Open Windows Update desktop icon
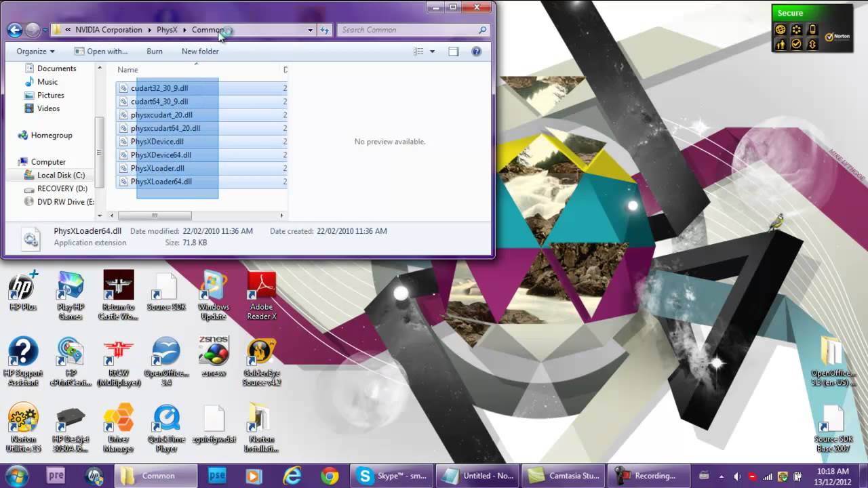Image resolution: width=868 pixels, height=488 pixels. pyautogui.click(x=214, y=296)
